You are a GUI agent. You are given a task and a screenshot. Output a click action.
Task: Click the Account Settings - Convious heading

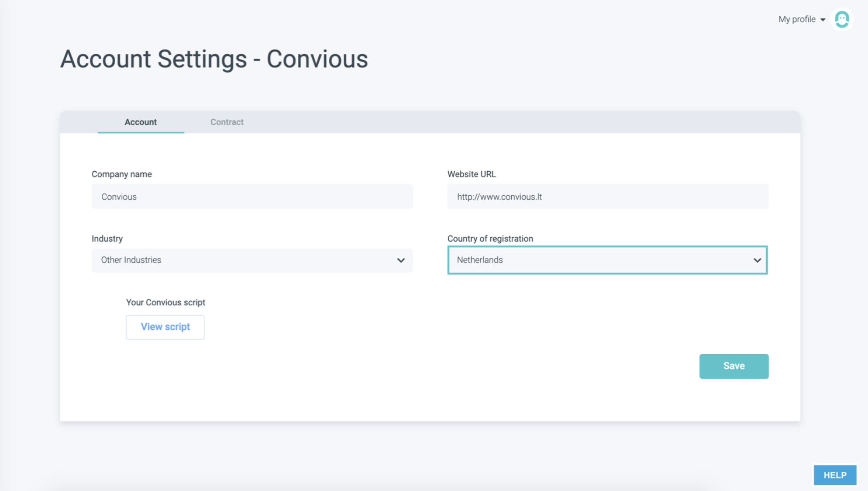pos(214,59)
